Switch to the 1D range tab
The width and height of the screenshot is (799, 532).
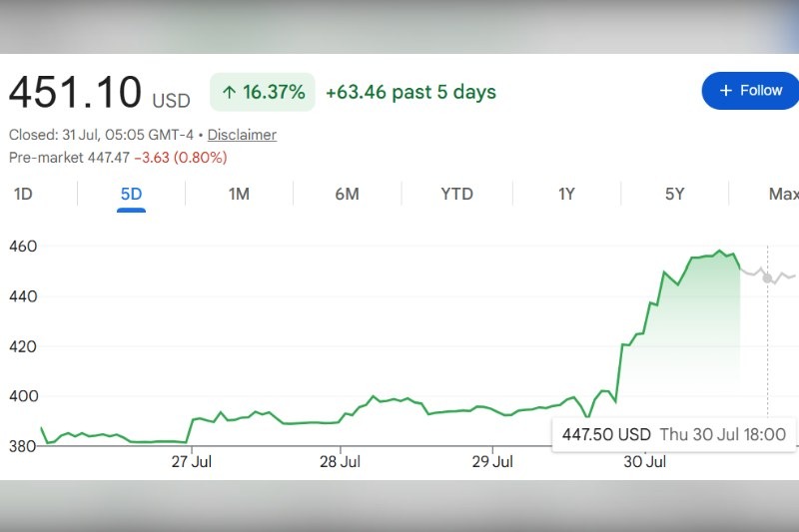[x=23, y=194]
